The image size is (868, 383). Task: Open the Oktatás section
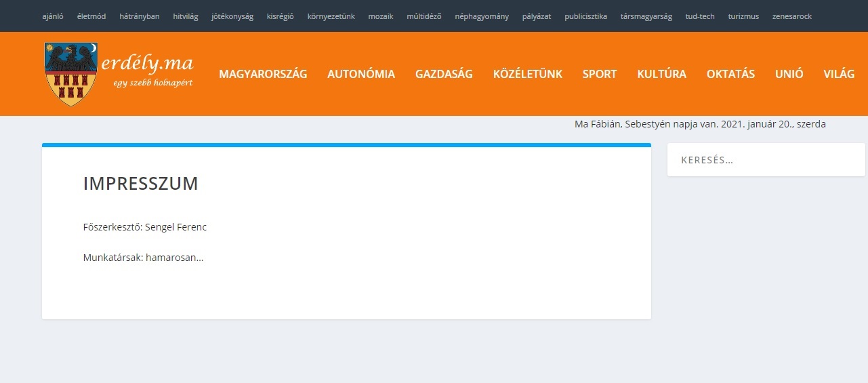click(x=730, y=75)
